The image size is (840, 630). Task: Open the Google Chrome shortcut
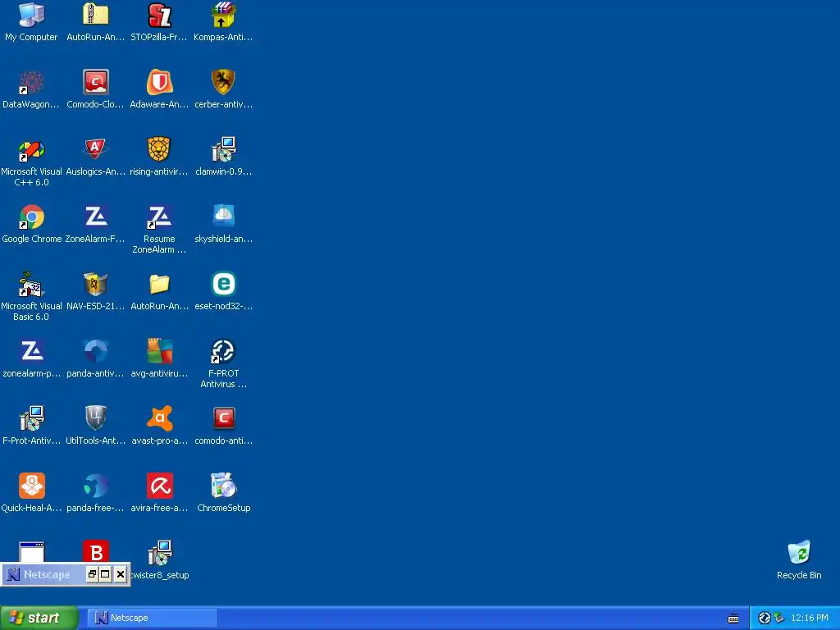click(31, 217)
